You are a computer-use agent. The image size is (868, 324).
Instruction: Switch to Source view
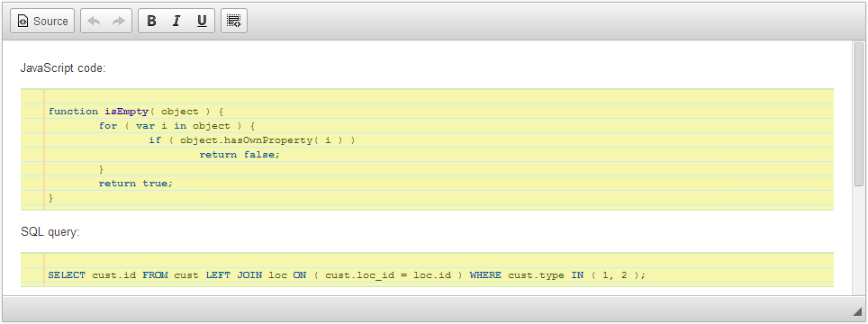(42, 21)
